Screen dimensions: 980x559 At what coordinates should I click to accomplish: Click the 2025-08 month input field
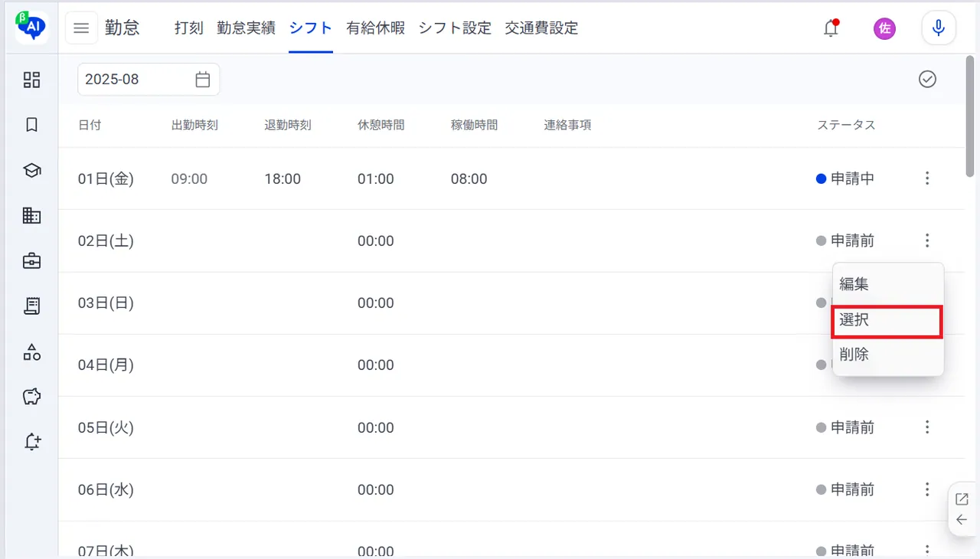[149, 79]
